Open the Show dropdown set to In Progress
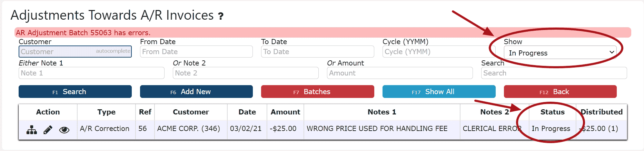644x151 pixels. click(560, 53)
